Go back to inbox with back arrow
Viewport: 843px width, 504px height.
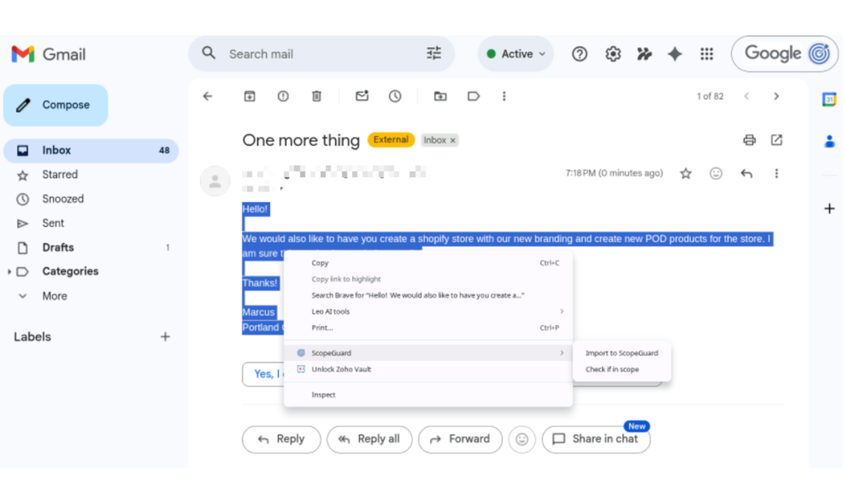pyautogui.click(x=208, y=96)
